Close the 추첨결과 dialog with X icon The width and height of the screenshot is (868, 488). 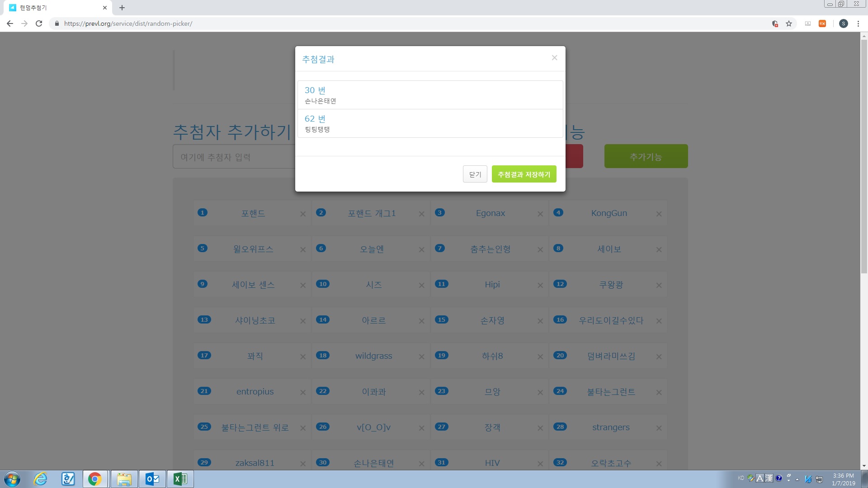tap(554, 58)
